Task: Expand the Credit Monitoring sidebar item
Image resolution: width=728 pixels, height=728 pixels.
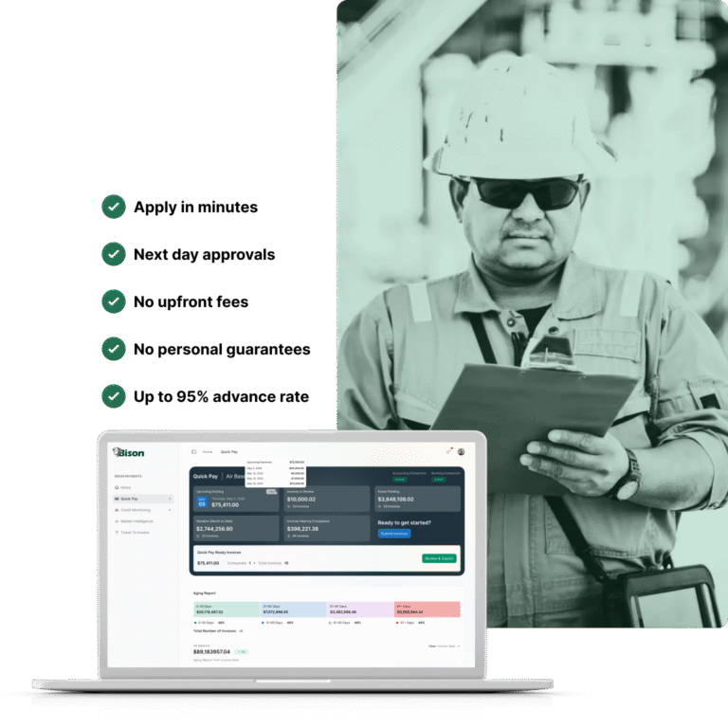Action: (x=171, y=510)
